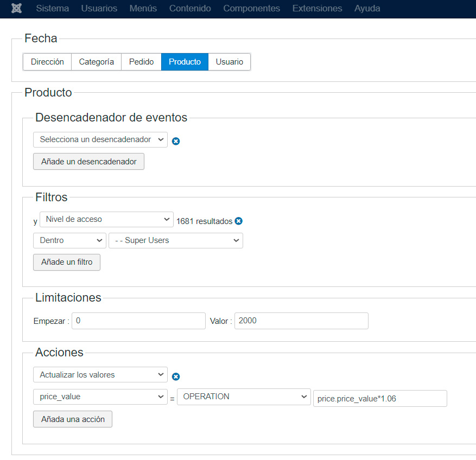This screenshot has height=460, width=476.
Task: Open the Actualizar los valores dropdown
Action: coord(100,375)
